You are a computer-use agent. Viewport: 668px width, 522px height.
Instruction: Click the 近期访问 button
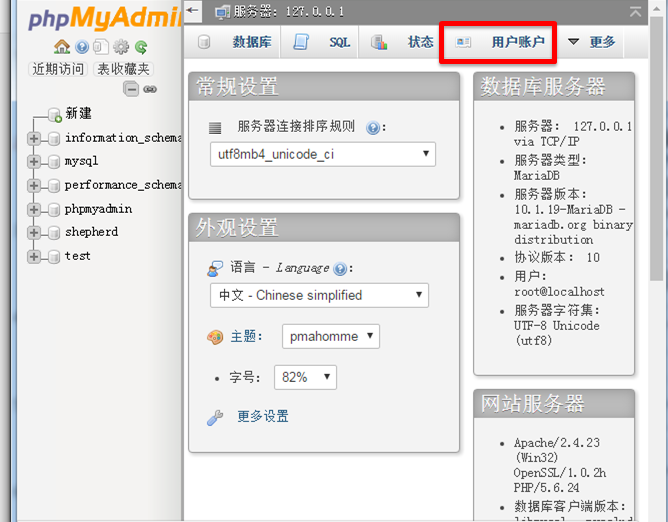(58, 69)
